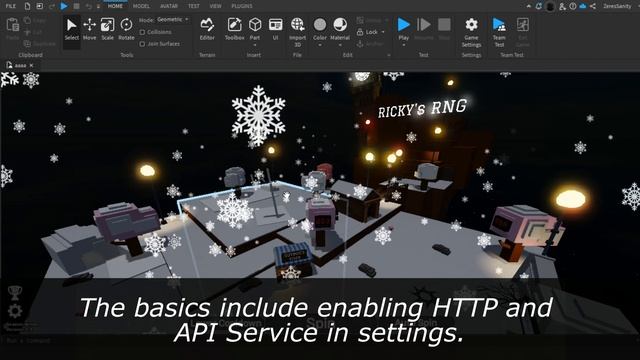Toggle the Join Surfaces checkbox
Image resolution: width=640 pixels, height=360 pixels.
point(142,44)
